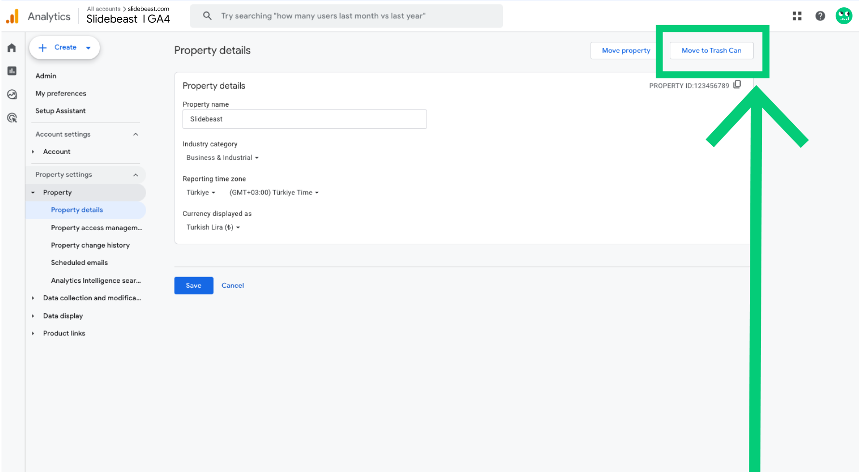
Task: Open the Reports bar-chart icon
Action: [x=12, y=71]
